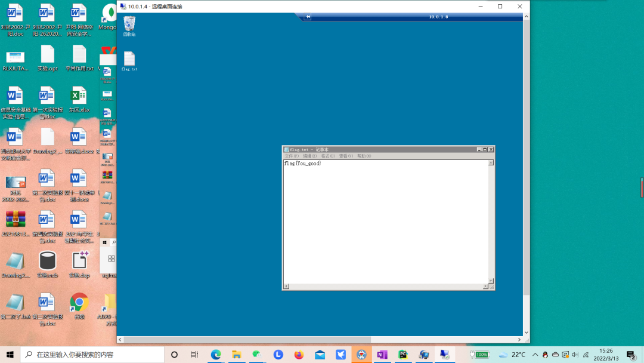Select the Chrome 谷歌 shortcut on the desktop
This screenshot has width=644, height=363.
79,306
